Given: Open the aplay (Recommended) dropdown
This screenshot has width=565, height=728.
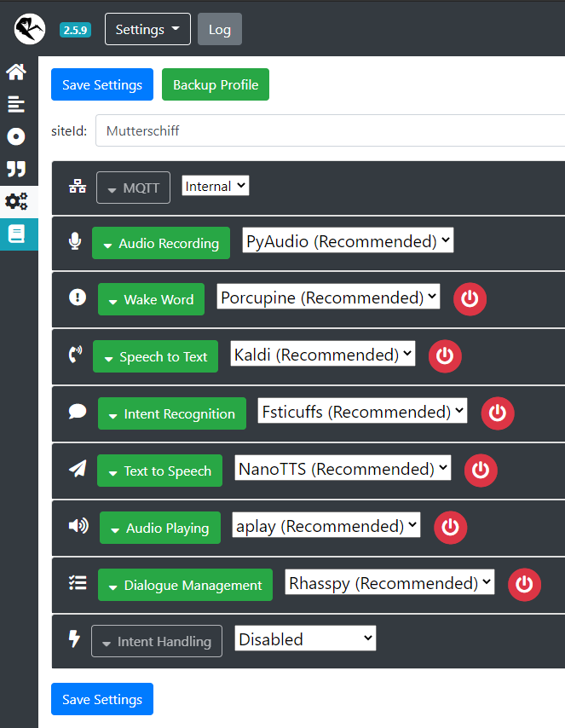Looking at the screenshot, I should pos(326,524).
